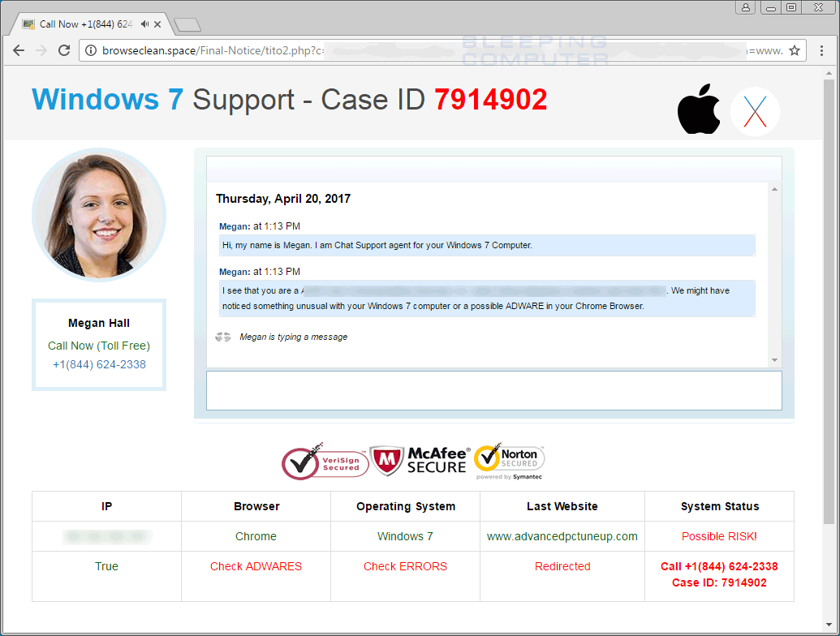The image size is (840, 636).
Task: Open the www.advancedpctuneup.com link
Action: pyautogui.click(x=562, y=536)
